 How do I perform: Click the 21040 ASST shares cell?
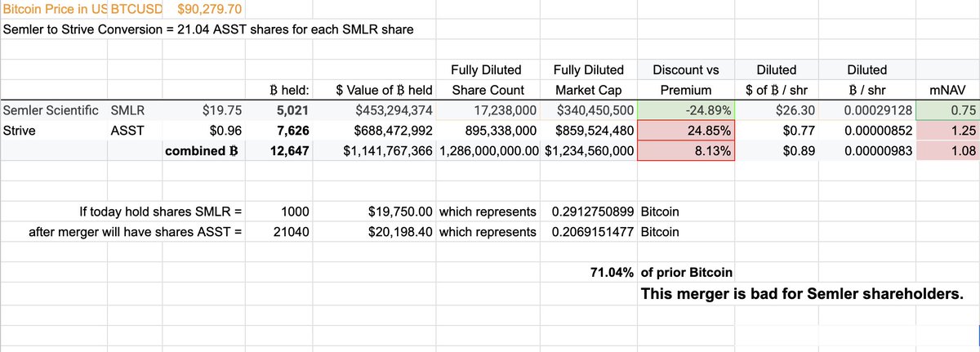pos(279,231)
